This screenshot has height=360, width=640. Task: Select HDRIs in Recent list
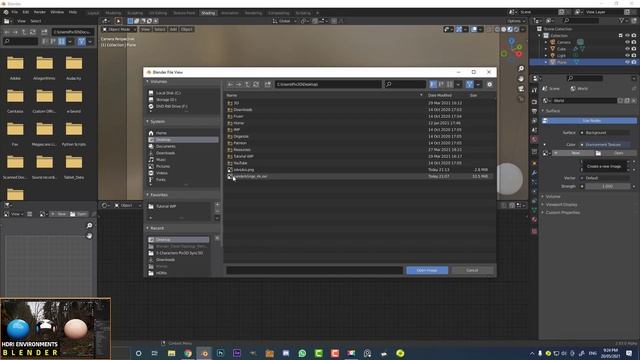tap(179, 273)
